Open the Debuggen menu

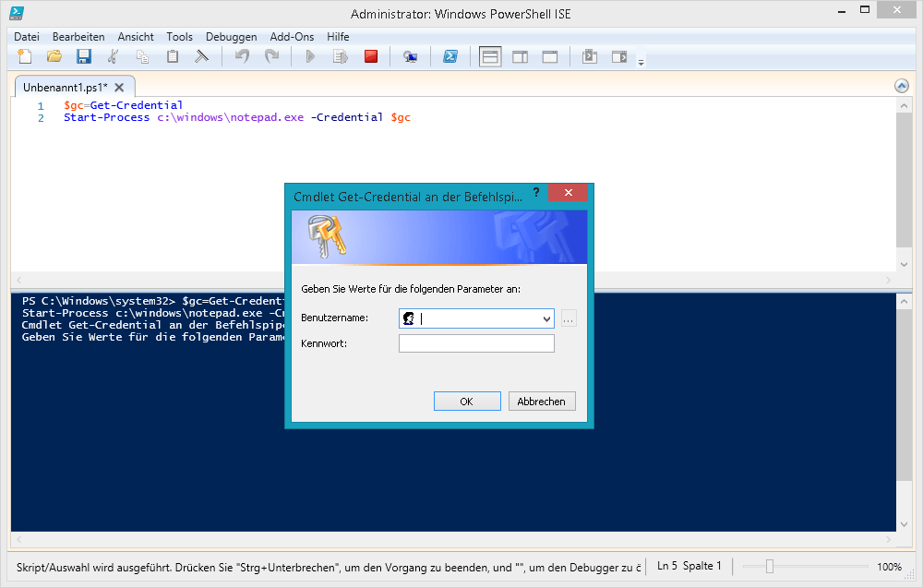tap(231, 37)
